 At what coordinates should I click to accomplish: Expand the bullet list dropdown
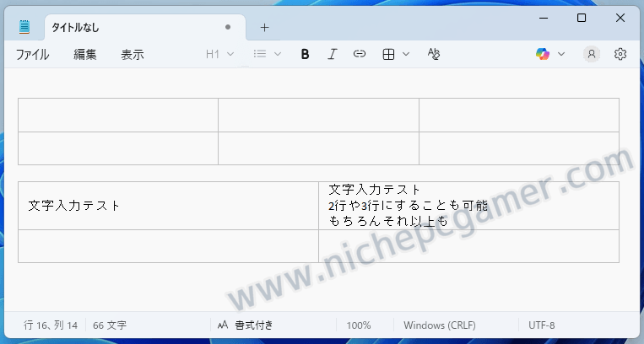268,54
